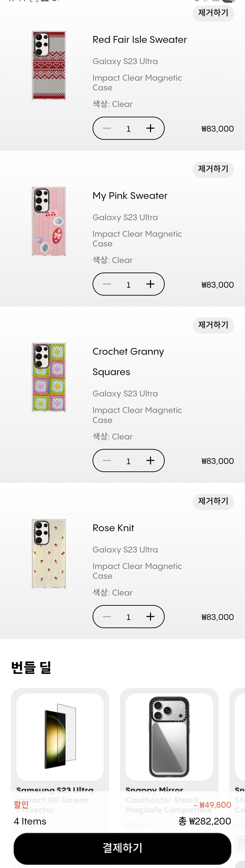Remove Crochet Granny Squares from cart

coord(213,325)
